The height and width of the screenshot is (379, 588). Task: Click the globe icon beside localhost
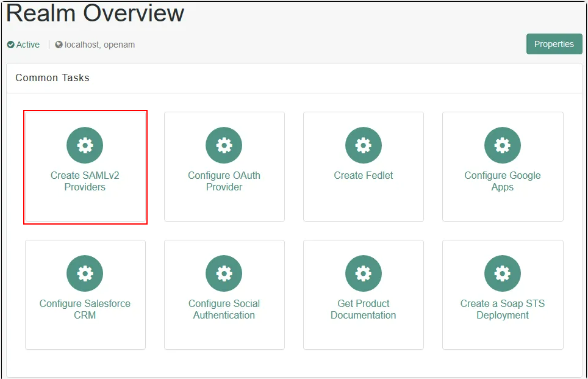point(59,44)
